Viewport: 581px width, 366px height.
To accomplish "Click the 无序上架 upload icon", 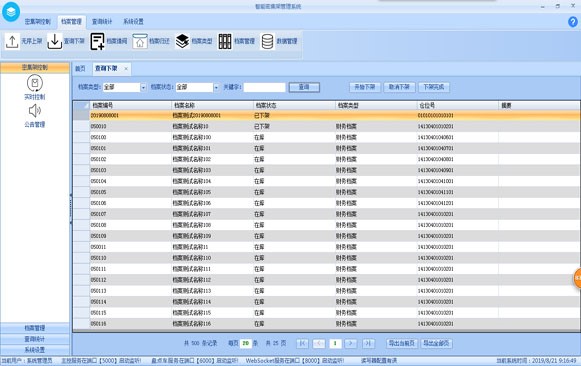I will (12, 41).
